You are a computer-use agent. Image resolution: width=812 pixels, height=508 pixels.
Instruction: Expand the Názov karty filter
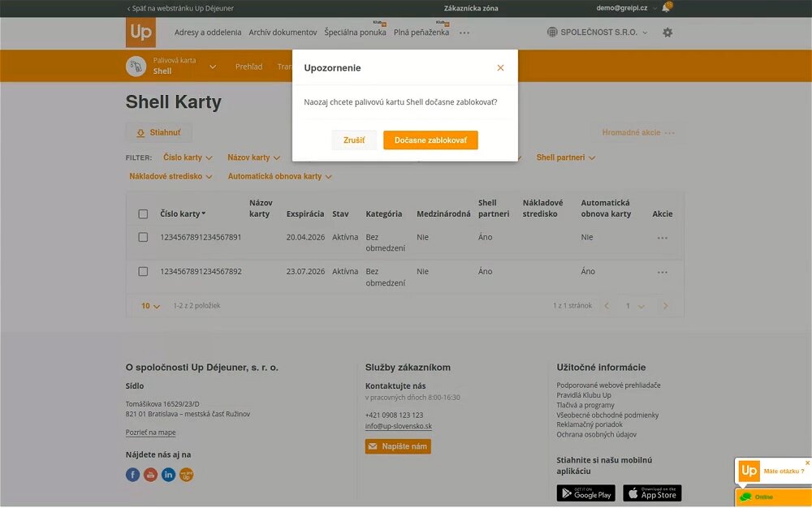click(x=253, y=157)
